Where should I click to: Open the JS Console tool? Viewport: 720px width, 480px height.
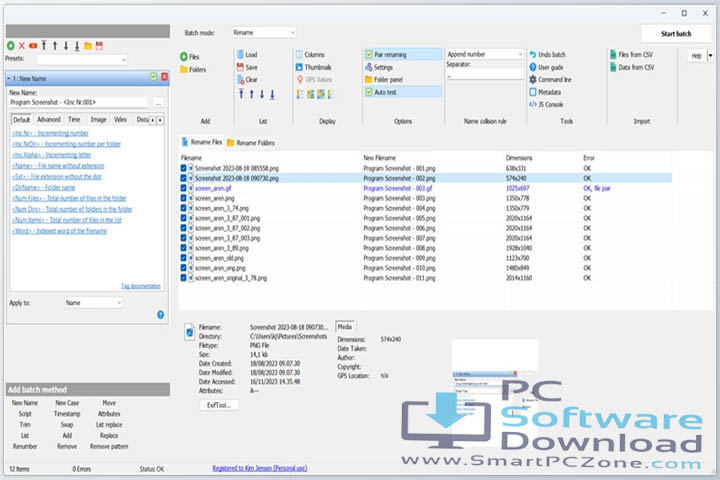tap(546, 104)
